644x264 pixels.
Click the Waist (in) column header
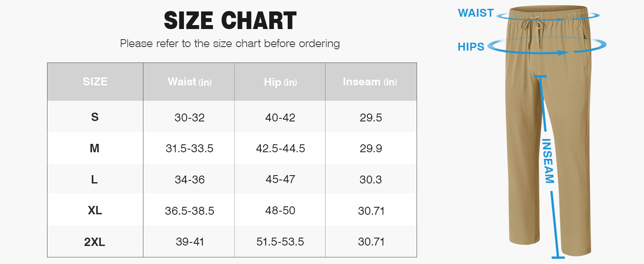tap(190, 82)
